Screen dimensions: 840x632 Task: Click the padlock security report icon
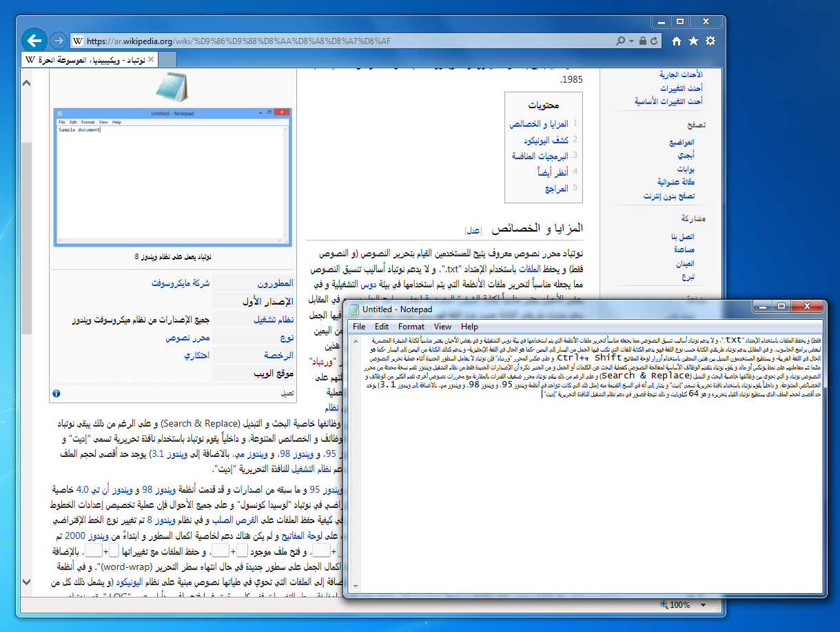[x=642, y=41]
